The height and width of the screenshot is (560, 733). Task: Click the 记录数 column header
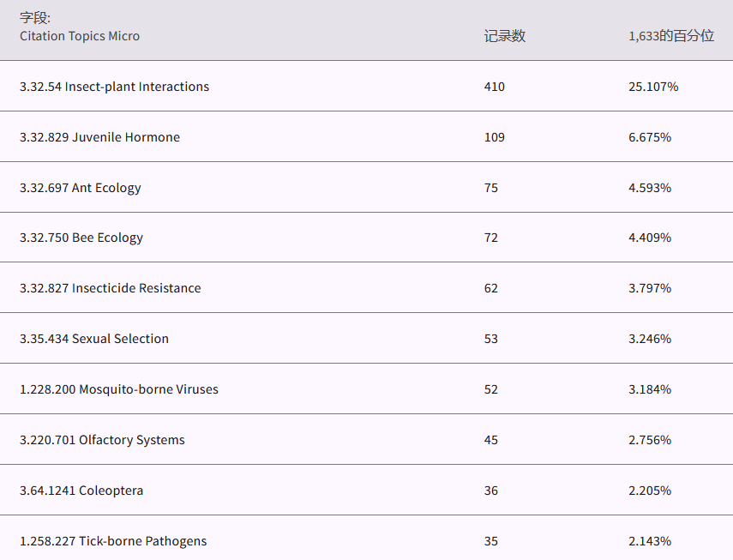click(x=504, y=36)
